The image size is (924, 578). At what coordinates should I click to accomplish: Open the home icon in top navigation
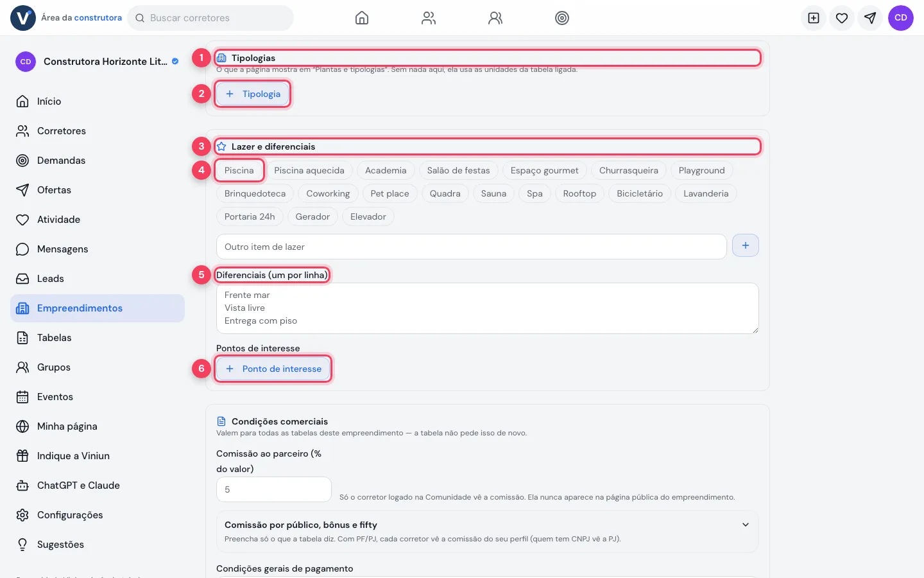362,18
